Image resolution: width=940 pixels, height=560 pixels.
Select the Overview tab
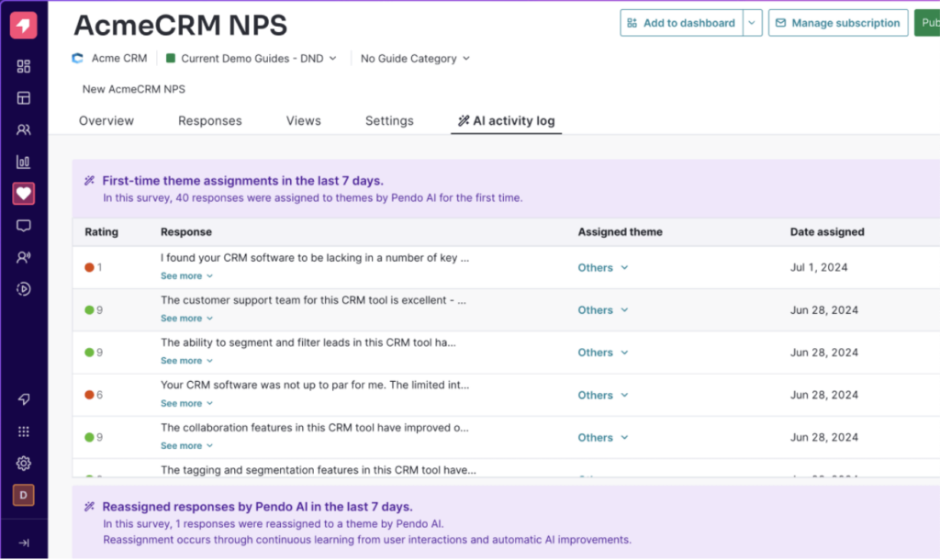coord(106,120)
